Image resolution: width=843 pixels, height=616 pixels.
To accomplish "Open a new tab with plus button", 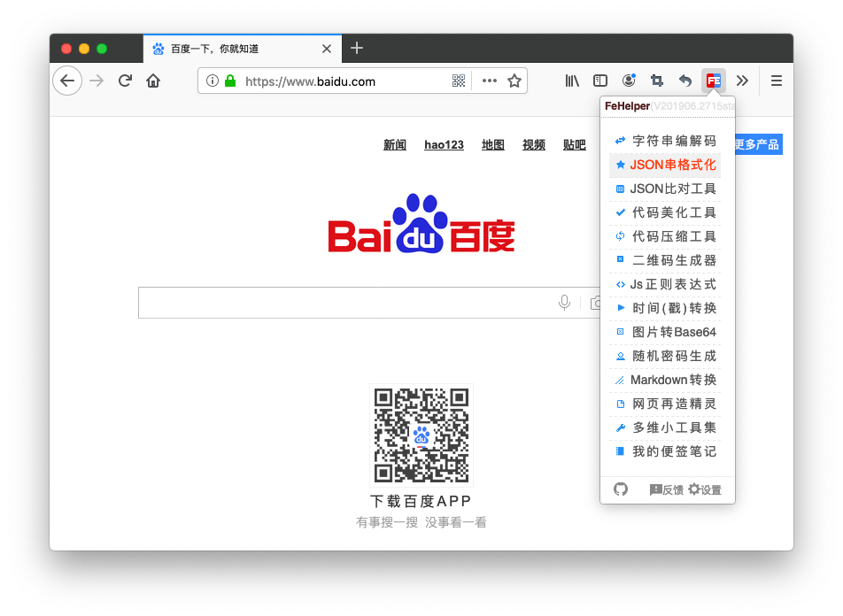I will [x=357, y=49].
